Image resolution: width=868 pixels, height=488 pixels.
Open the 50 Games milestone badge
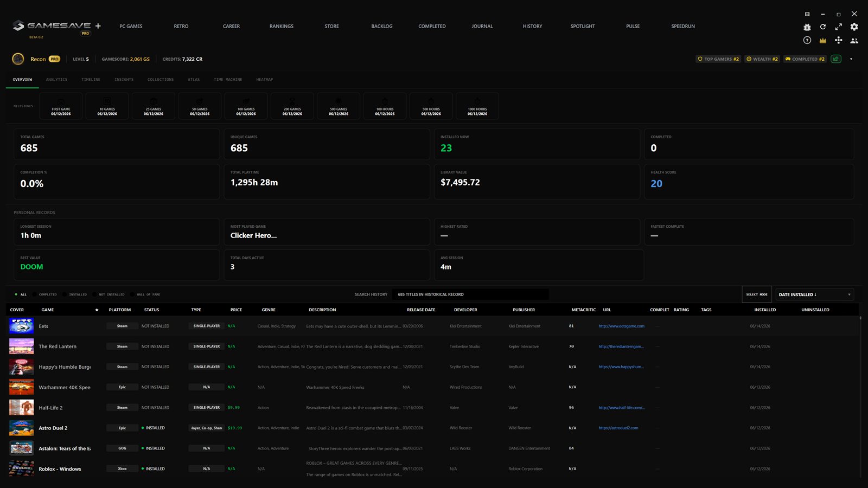click(x=200, y=106)
